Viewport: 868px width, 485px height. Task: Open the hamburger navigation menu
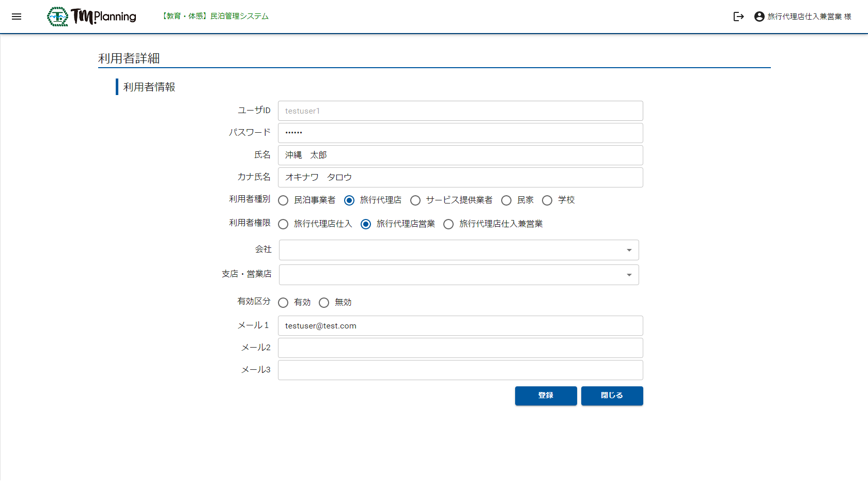[x=17, y=17]
